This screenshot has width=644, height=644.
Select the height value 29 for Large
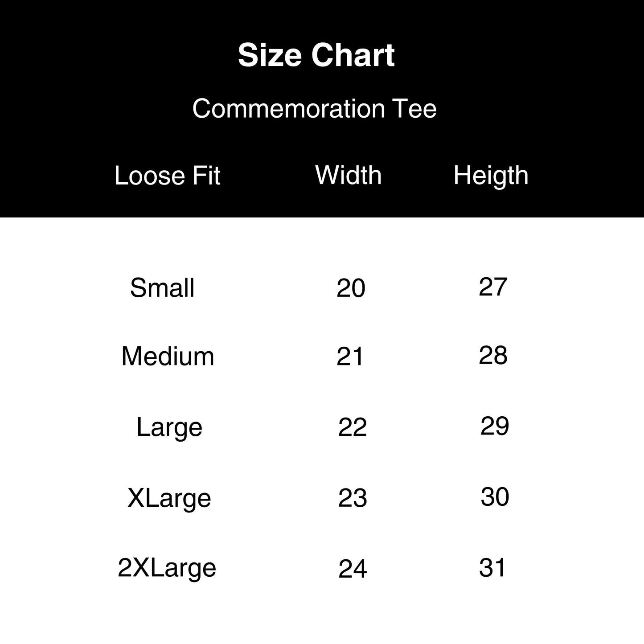click(x=494, y=426)
